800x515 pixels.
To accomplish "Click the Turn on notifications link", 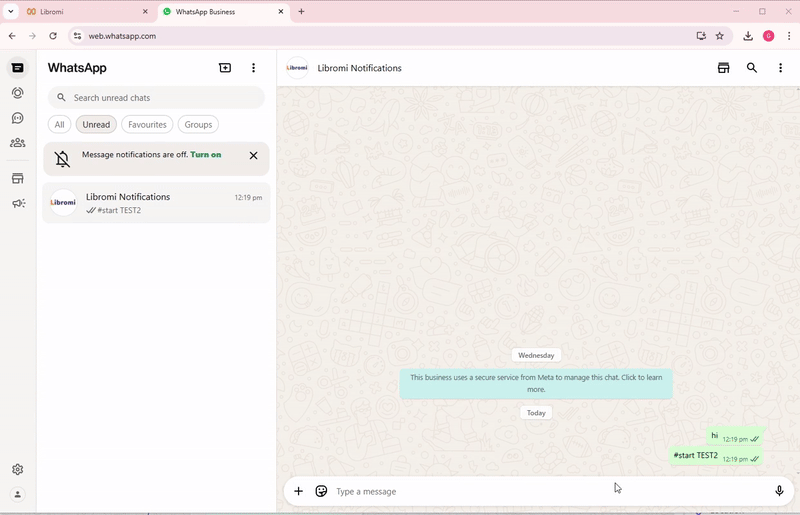I will coord(206,155).
